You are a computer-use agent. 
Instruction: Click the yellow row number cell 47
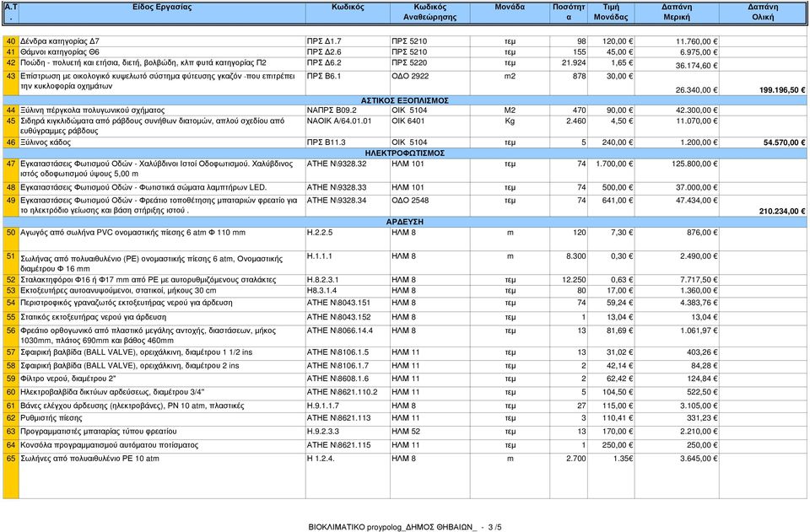[x=11, y=169]
